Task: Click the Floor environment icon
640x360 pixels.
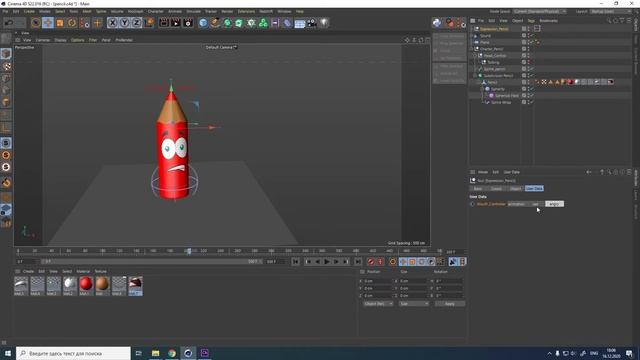Action: point(300,23)
